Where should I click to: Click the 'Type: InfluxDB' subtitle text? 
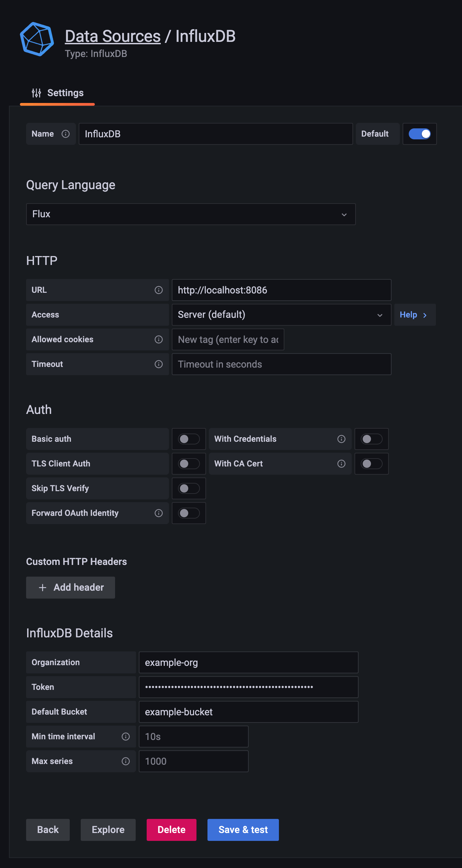(x=96, y=54)
